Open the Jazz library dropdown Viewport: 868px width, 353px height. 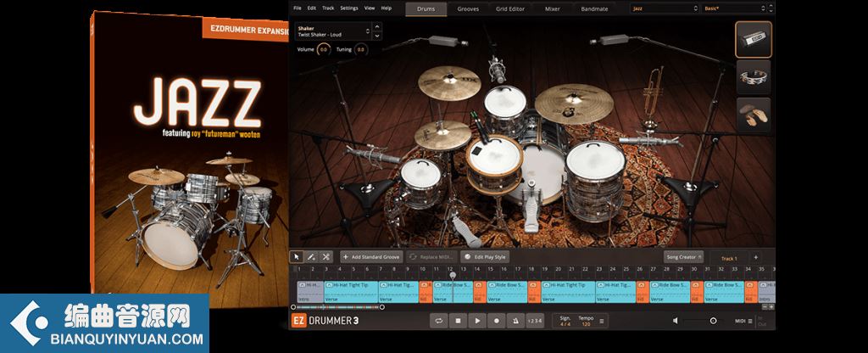pyautogui.click(x=665, y=8)
